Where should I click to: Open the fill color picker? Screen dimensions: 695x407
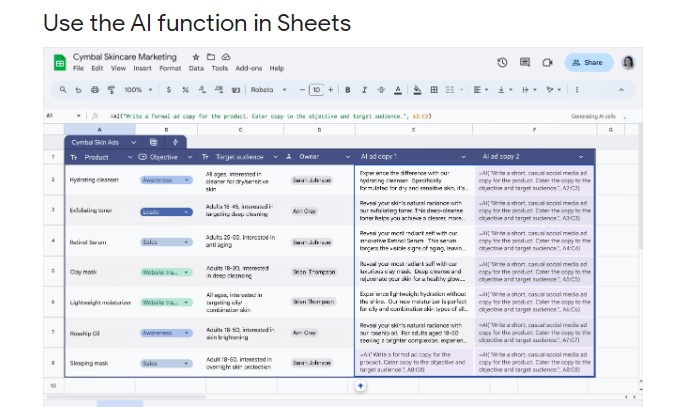(417, 90)
